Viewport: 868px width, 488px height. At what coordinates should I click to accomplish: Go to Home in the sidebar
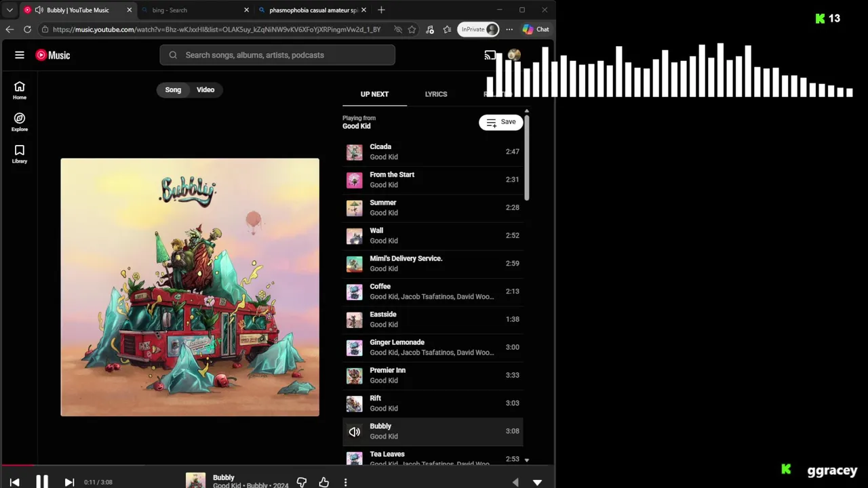(x=20, y=90)
